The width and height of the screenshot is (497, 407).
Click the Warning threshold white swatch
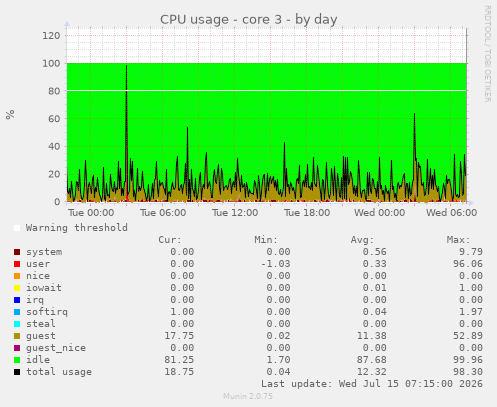tap(17, 228)
